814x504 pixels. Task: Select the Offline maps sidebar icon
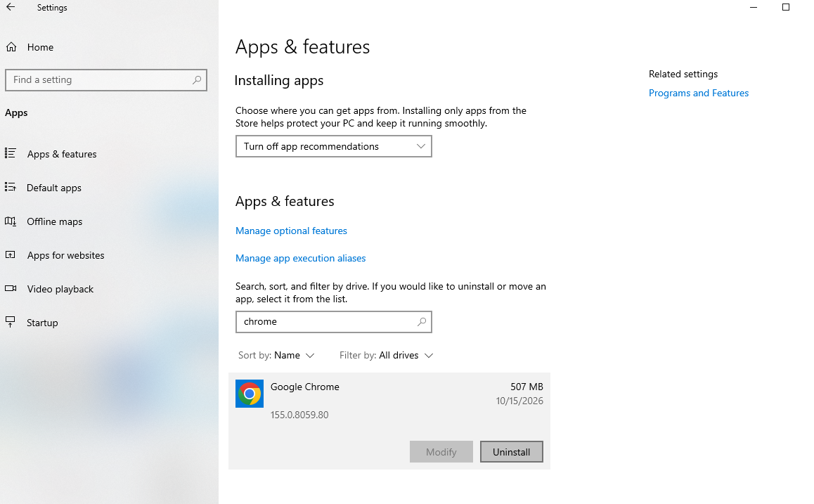[x=11, y=221]
